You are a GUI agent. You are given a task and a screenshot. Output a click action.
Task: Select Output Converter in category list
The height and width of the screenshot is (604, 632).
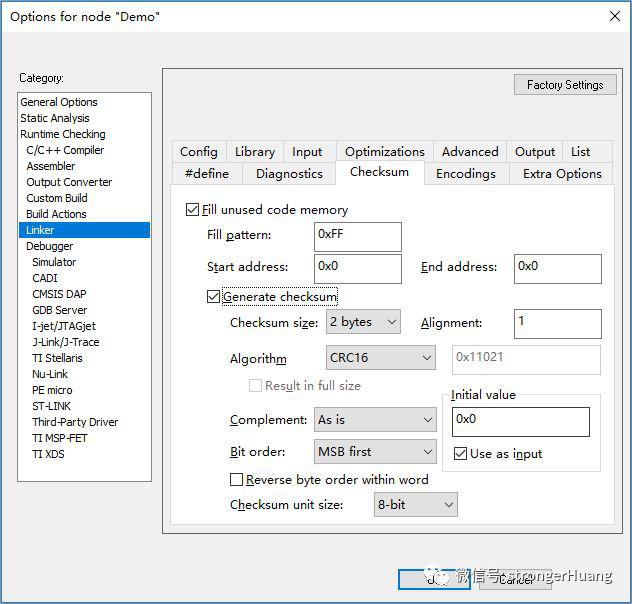click(69, 182)
